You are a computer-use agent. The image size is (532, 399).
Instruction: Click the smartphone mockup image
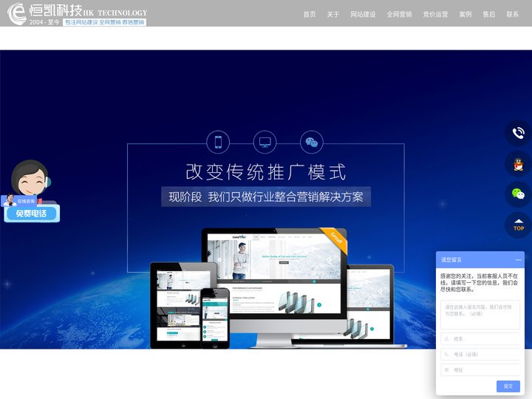[215, 318]
